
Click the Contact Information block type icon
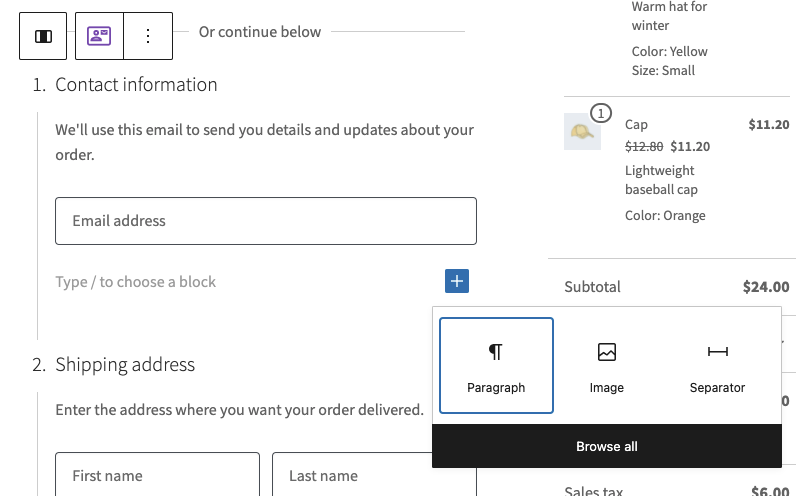[99, 36]
